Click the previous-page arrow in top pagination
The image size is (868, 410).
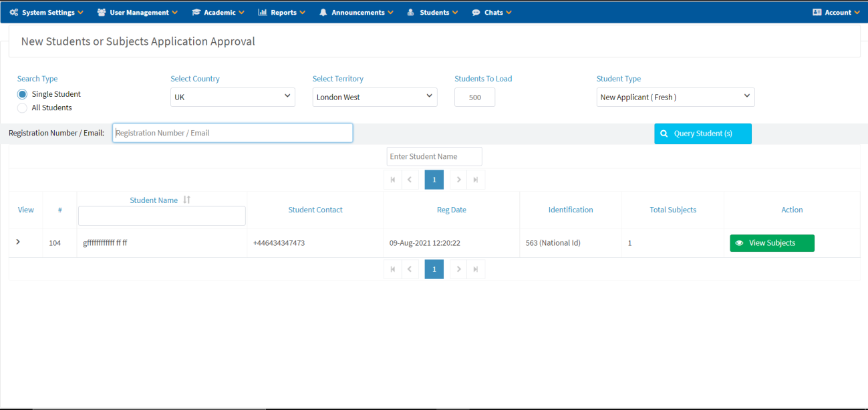tap(410, 180)
